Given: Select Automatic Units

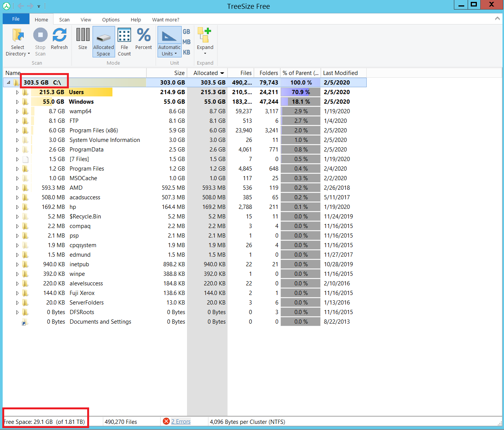Looking at the screenshot, I should click(x=169, y=42).
